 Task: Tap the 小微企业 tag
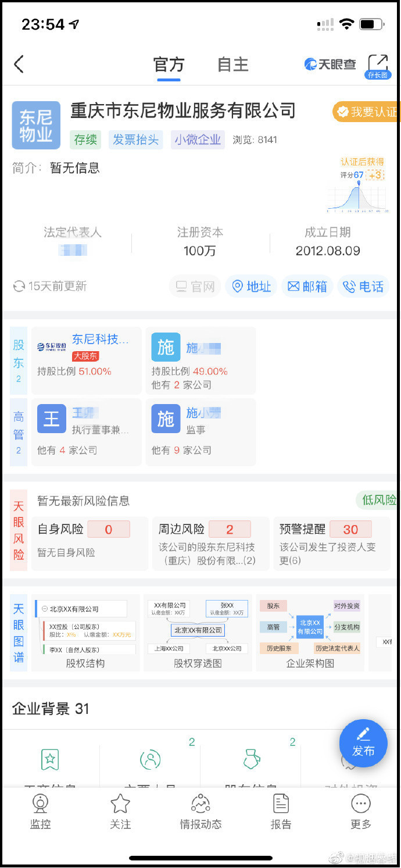(198, 140)
